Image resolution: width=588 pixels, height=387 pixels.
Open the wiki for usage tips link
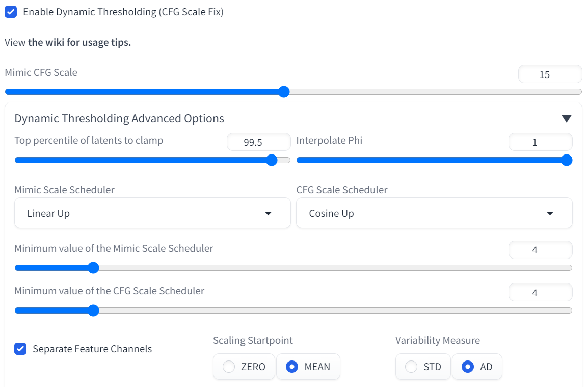(x=79, y=42)
